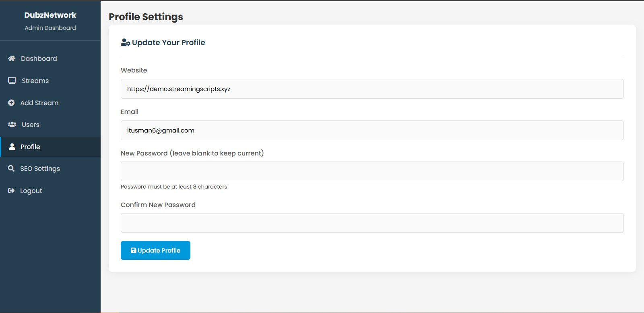The image size is (644, 313).
Task: Click the Confirm New Password field
Action: click(x=372, y=223)
